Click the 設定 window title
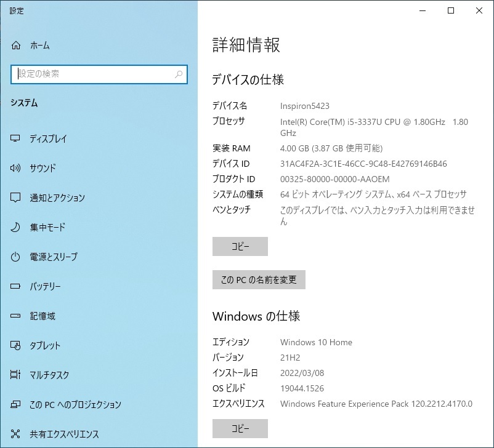The width and height of the screenshot is (494, 448). pyautogui.click(x=17, y=10)
